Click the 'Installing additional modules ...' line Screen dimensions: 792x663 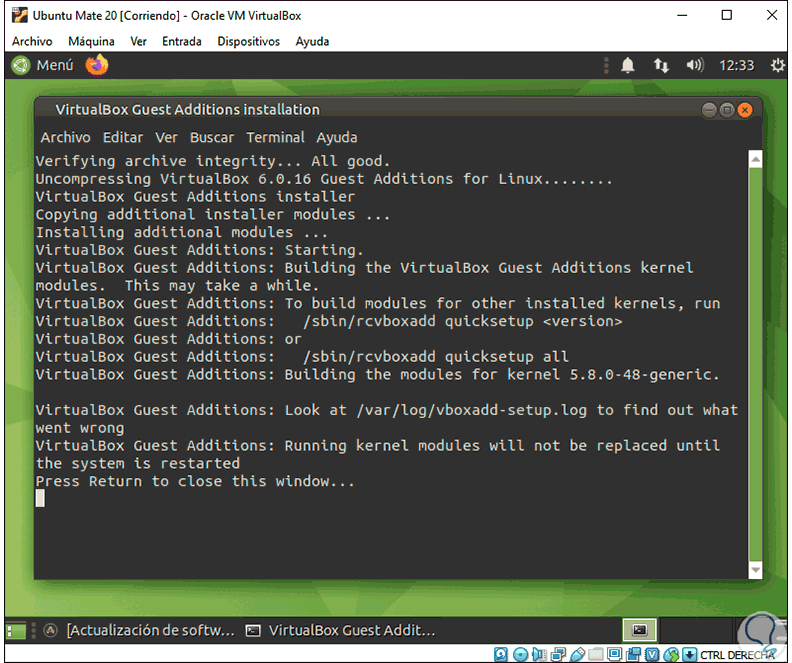(x=181, y=232)
